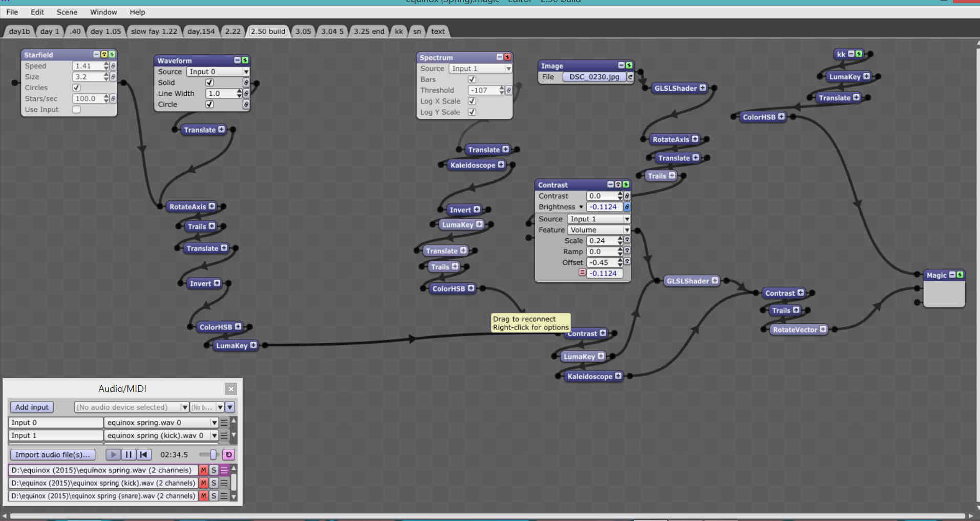Solo the equinox spring (kick).wav file

point(214,483)
